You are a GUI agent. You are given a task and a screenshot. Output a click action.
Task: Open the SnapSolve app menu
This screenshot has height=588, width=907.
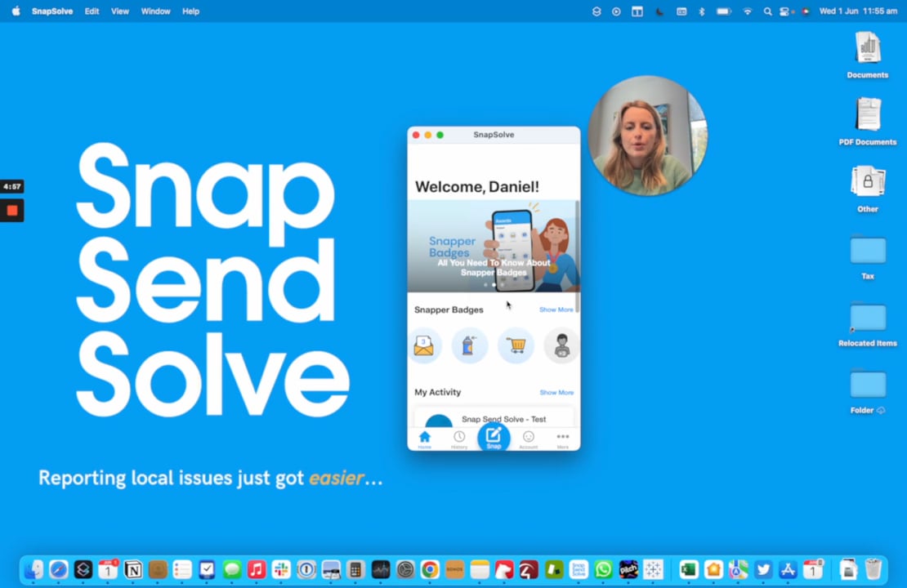52,11
